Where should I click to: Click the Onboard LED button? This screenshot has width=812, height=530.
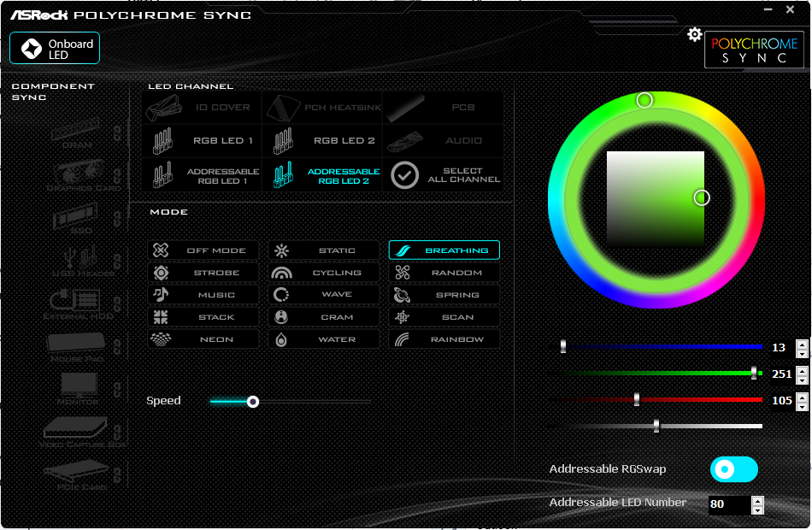[x=55, y=48]
